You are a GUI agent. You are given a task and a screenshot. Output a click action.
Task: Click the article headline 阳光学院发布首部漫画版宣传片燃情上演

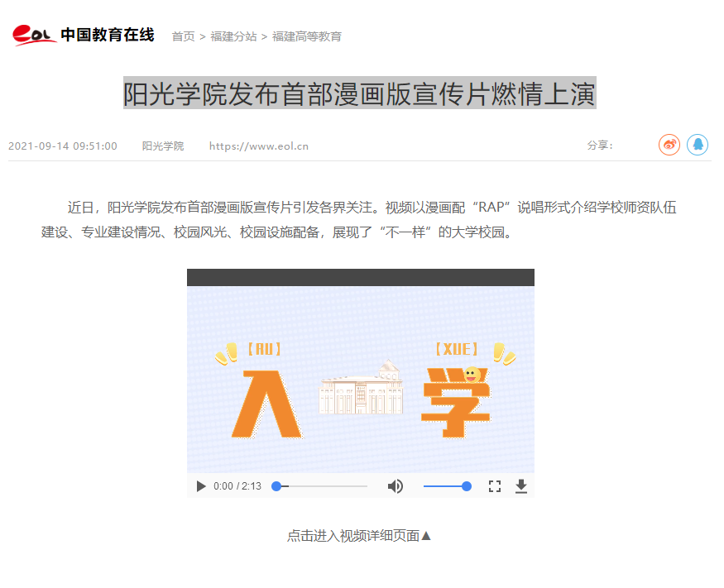360,93
